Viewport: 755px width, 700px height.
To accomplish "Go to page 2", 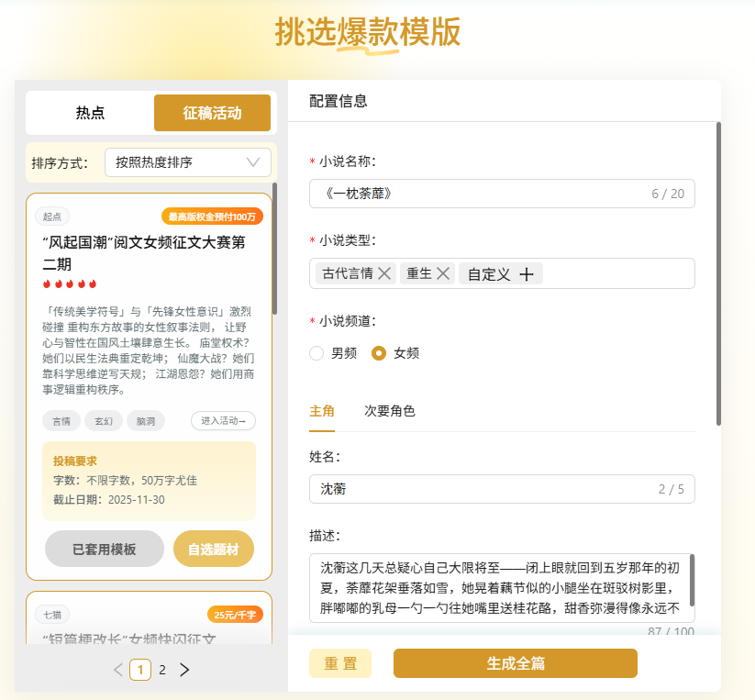I will 162,670.
